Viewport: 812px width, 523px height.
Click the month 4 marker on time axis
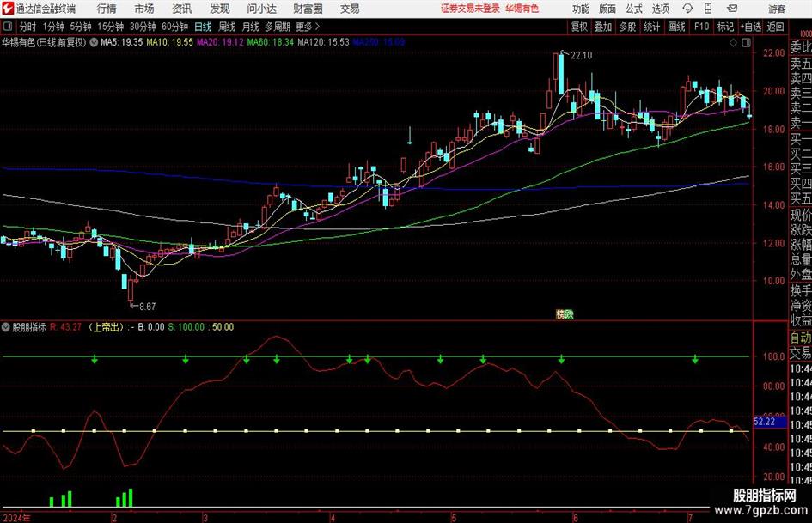333,518
